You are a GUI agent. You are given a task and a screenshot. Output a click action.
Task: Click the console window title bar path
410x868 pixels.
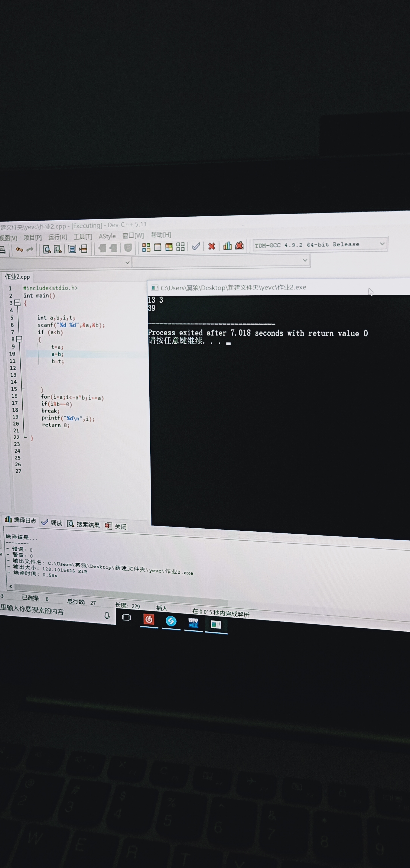233,287
